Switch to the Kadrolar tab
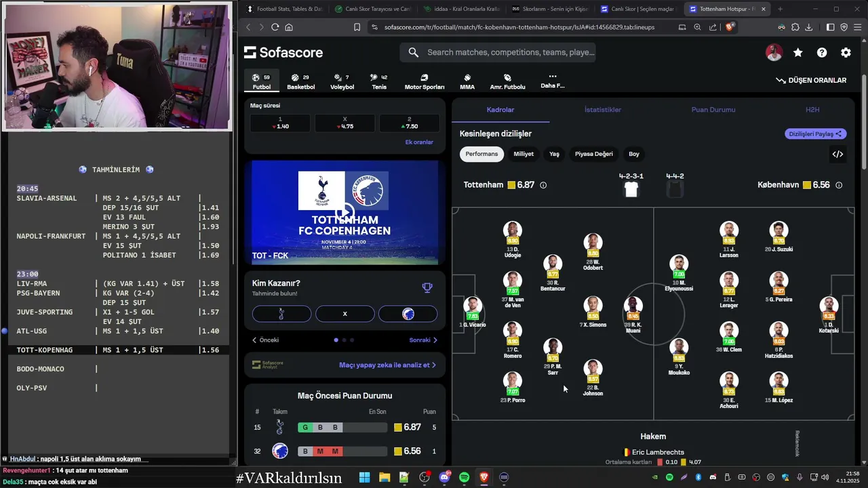Image resolution: width=868 pixels, height=488 pixels. 500,110
